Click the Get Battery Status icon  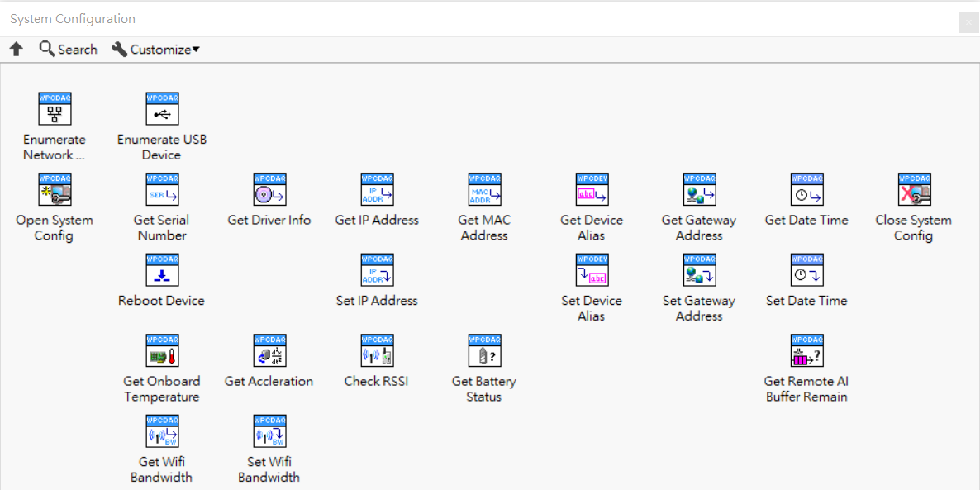coord(484,350)
